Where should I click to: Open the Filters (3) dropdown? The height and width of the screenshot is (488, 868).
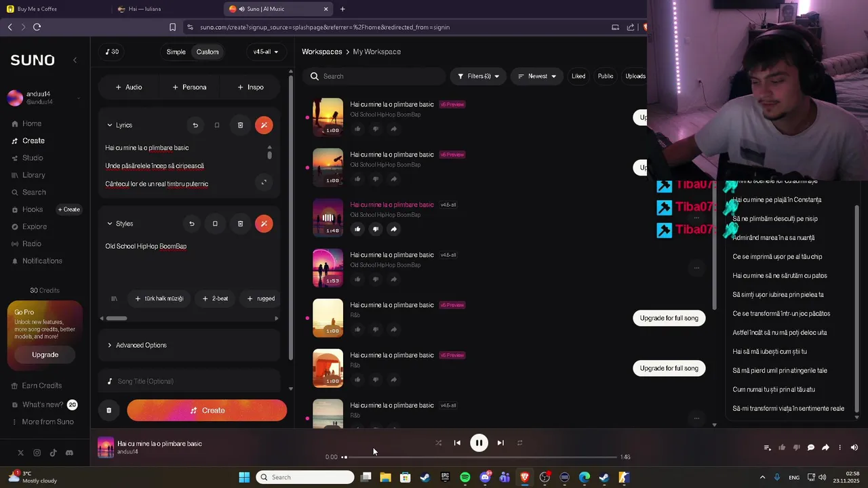click(x=478, y=77)
